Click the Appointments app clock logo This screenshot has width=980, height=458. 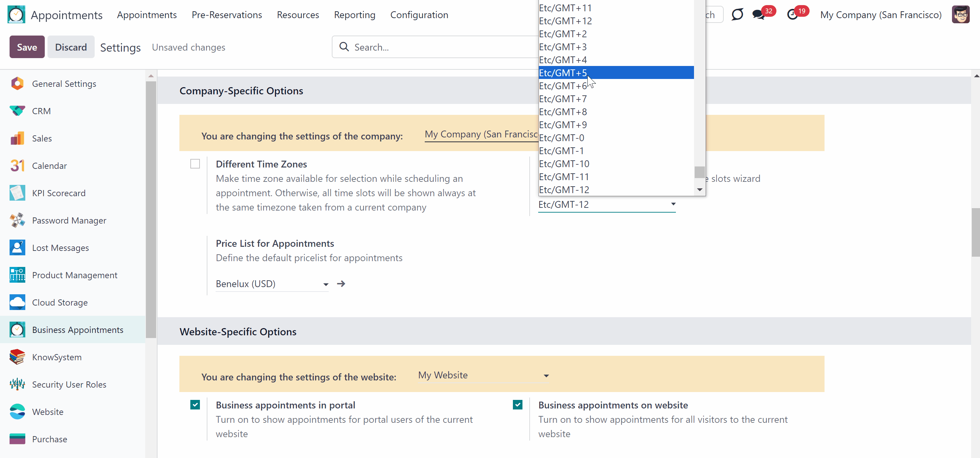pos(16,14)
